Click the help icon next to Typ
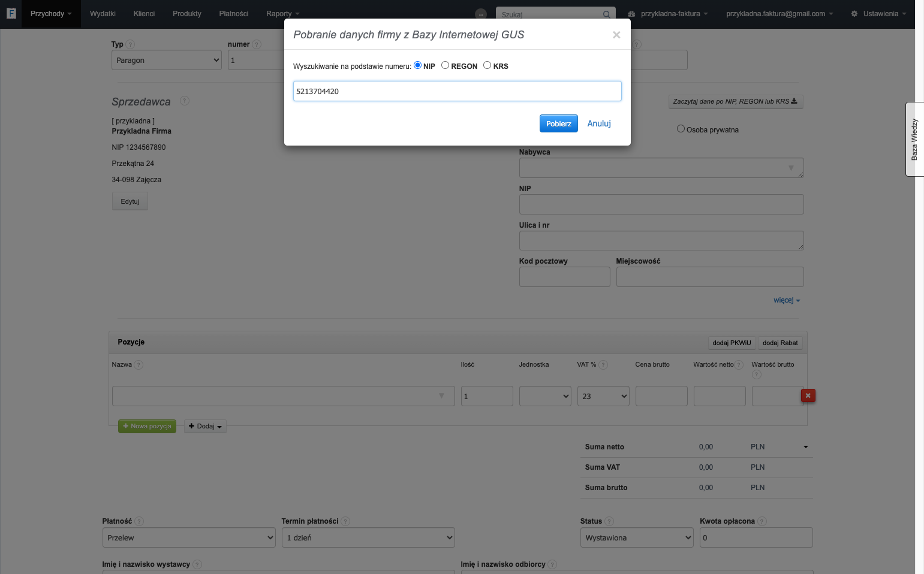The image size is (924, 574). [131, 44]
